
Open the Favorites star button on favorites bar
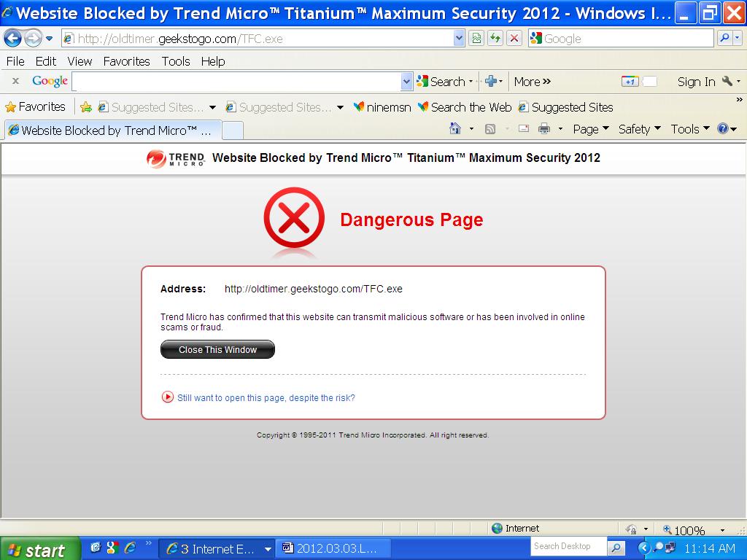(x=36, y=106)
